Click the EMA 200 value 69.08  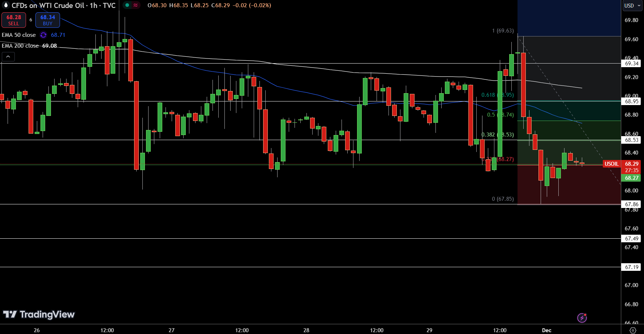pos(50,46)
